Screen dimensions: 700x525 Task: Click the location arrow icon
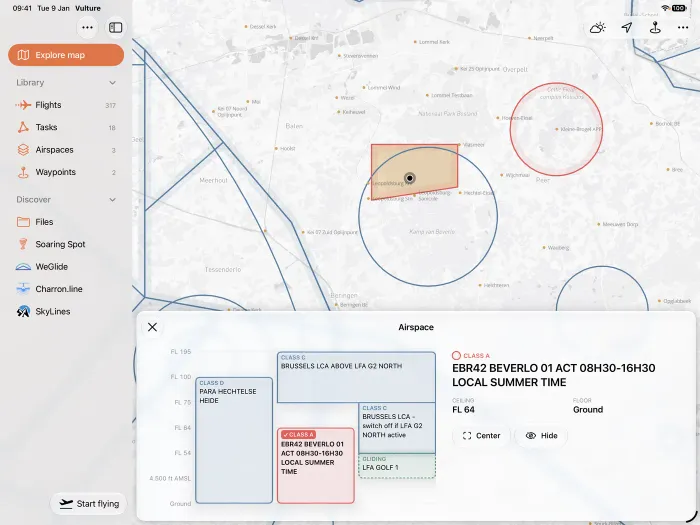pyautogui.click(x=627, y=28)
